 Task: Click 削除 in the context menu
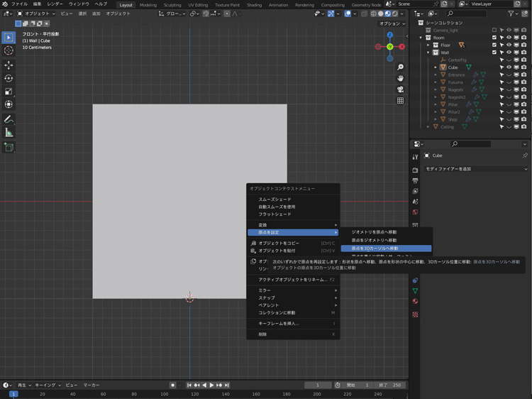point(263,334)
